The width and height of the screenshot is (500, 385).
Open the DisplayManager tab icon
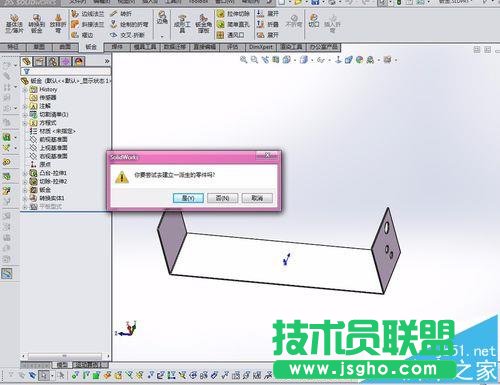(79, 61)
